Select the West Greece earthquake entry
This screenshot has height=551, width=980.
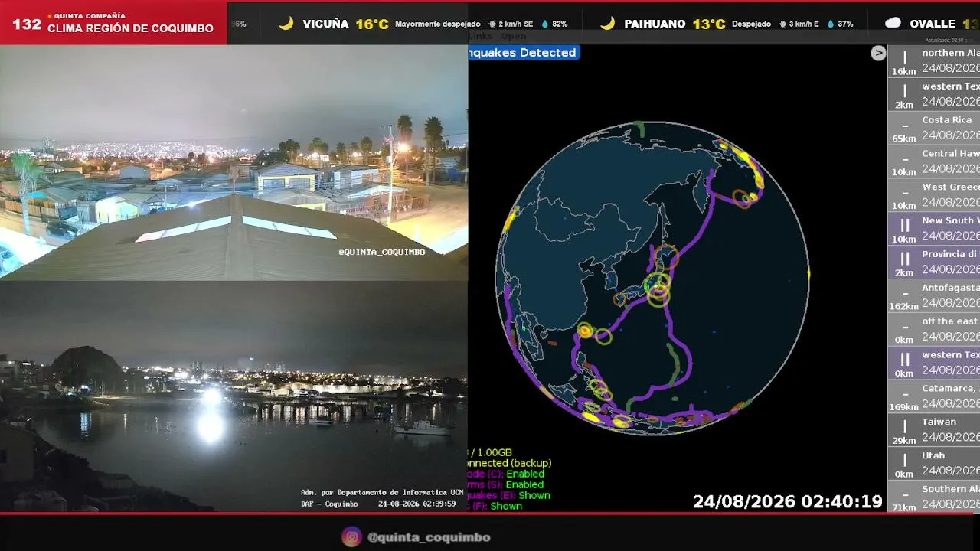(934, 196)
